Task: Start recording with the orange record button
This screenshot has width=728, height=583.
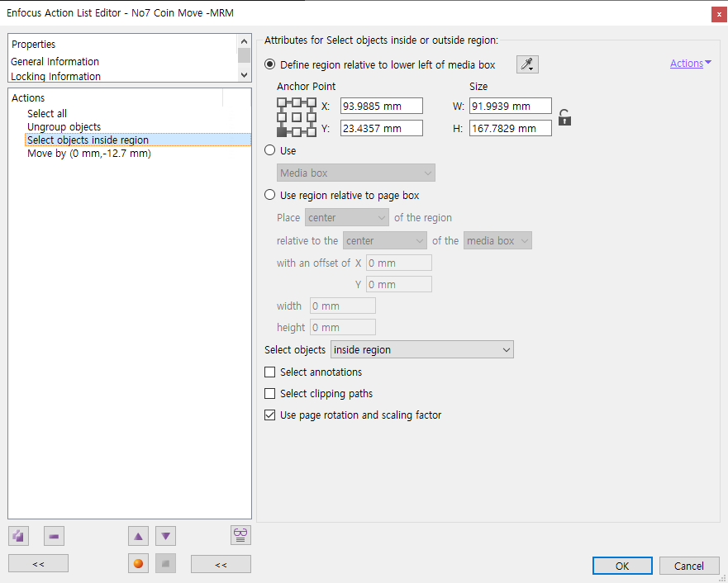Action: (x=138, y=564)
